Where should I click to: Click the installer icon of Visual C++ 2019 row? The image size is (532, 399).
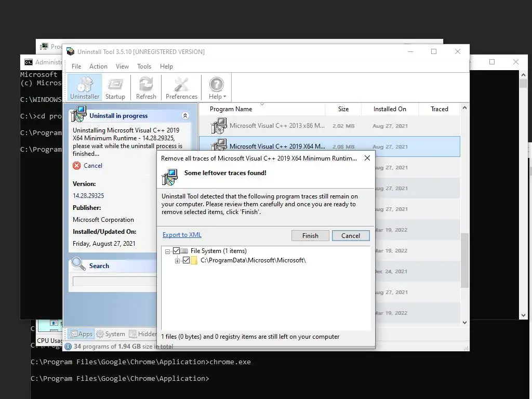pyautogui.click(x=219, y=144)
